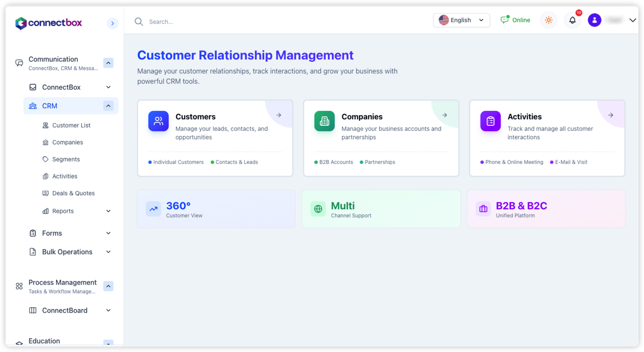The height and width of the screenshot is (352, 644).
Task: Collapse sidebar using logo-side arrow button
Action: pyautogui.click(x=112, y=23)
